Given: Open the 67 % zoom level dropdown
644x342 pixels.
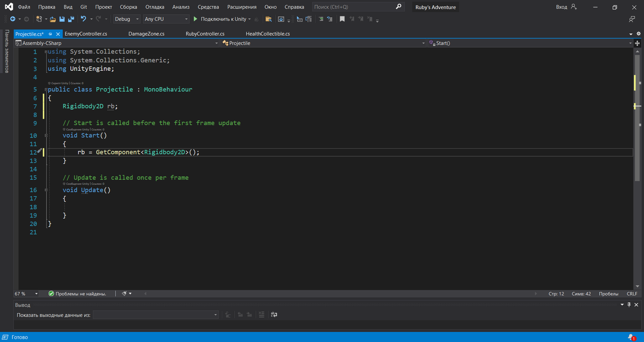Looking at the screenshot, I should 26,294.
